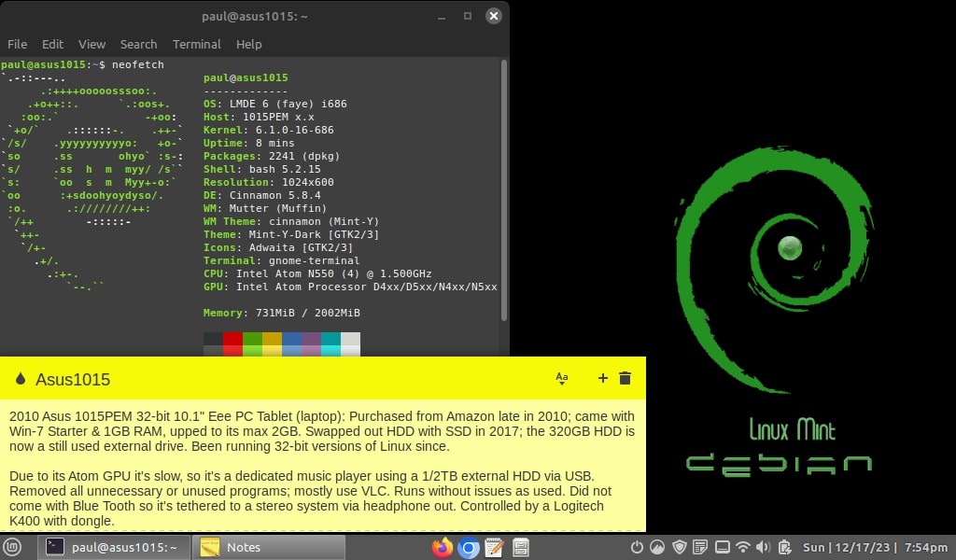Screen dimensions: 956x560
Task: Launch Chromium browser from the panel
Action: (x=469, y=548)
